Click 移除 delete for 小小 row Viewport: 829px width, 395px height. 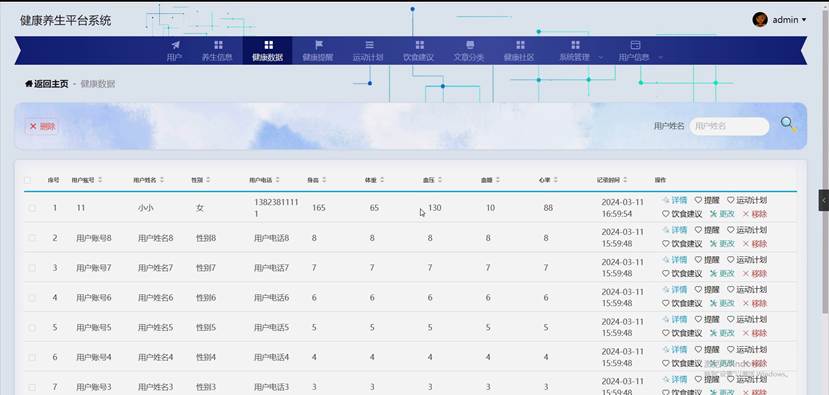(x=754, y=214)
